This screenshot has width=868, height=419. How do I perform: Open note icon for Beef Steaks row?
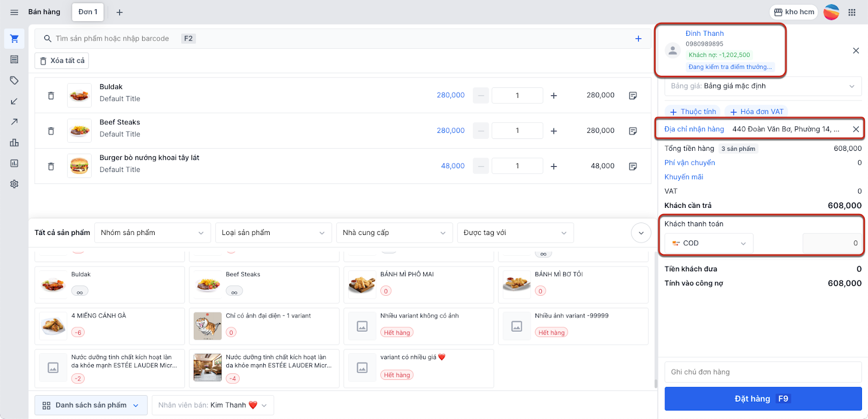click(633, 131)
